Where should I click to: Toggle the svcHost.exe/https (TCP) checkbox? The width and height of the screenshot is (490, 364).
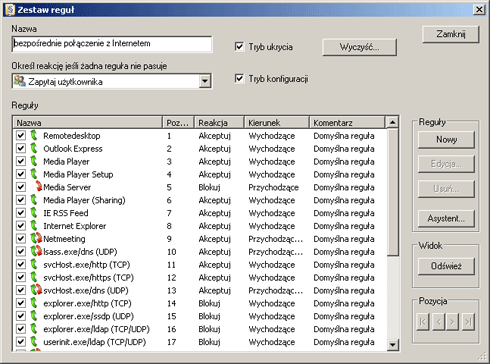click(x=21, y=277)
